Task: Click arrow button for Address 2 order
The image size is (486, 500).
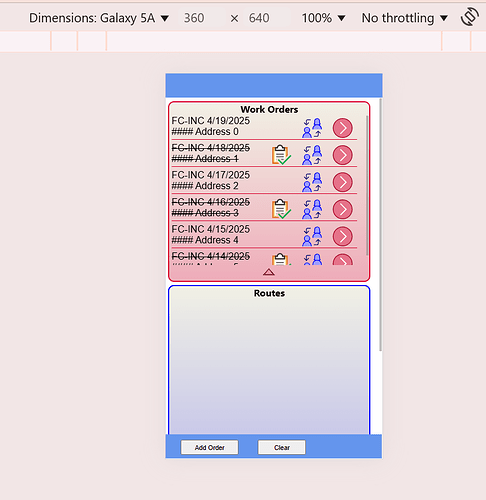Action: [342, 182]
